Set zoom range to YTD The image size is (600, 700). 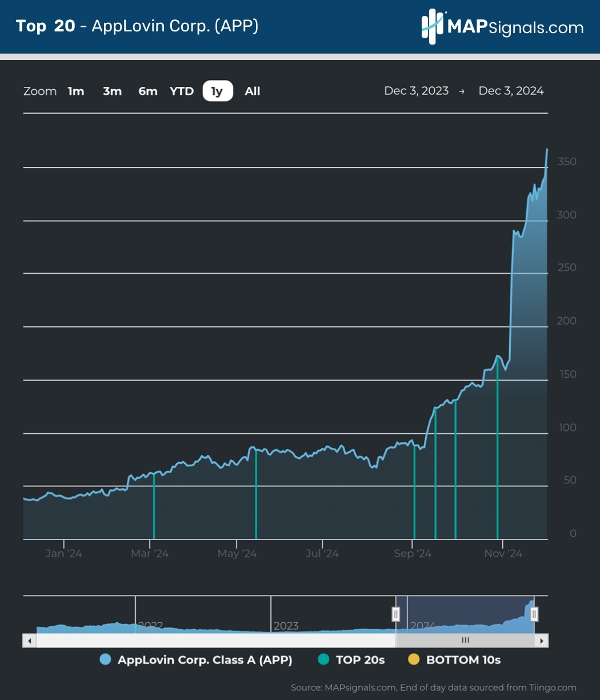(x=182, y=91)
